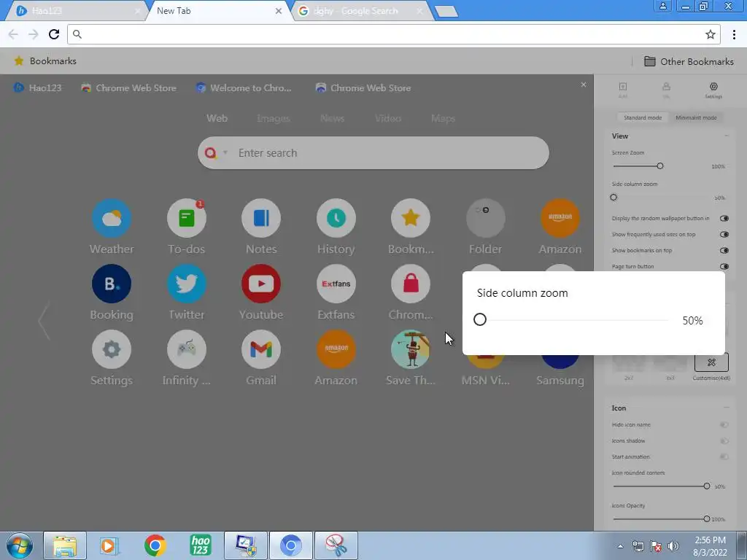Image resolution: width=747 pixels, height=560 pixels.
Task: Open the Windows Start menu
Action: (x=20, y=545)
